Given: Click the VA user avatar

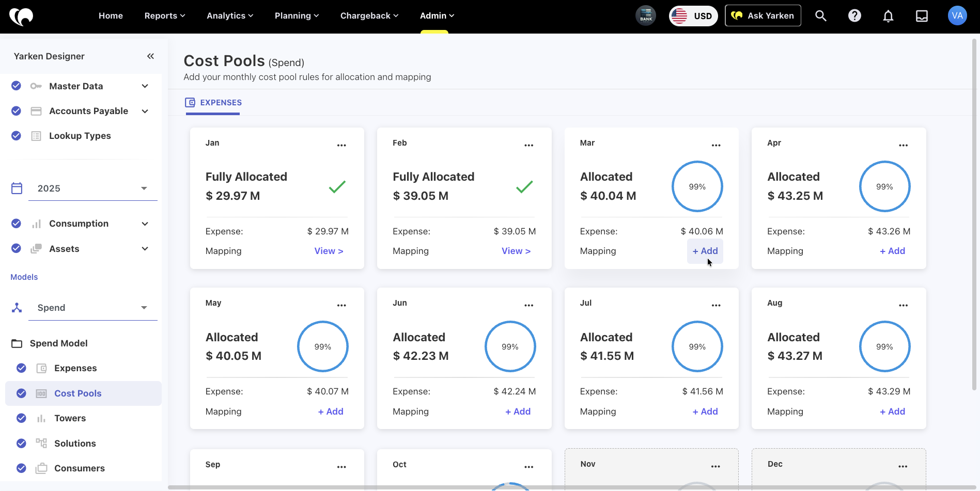Looking at the screenshot, I should click(x=957, y=15).
